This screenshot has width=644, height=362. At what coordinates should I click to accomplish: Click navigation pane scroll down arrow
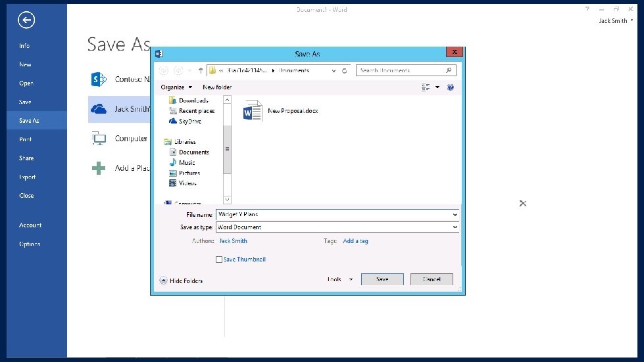(x=227, y=200)
